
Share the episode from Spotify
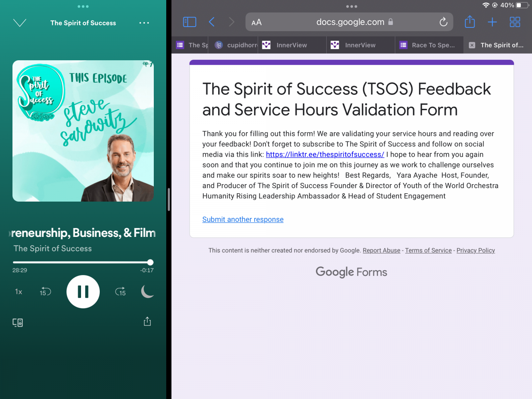click(147, 321)
